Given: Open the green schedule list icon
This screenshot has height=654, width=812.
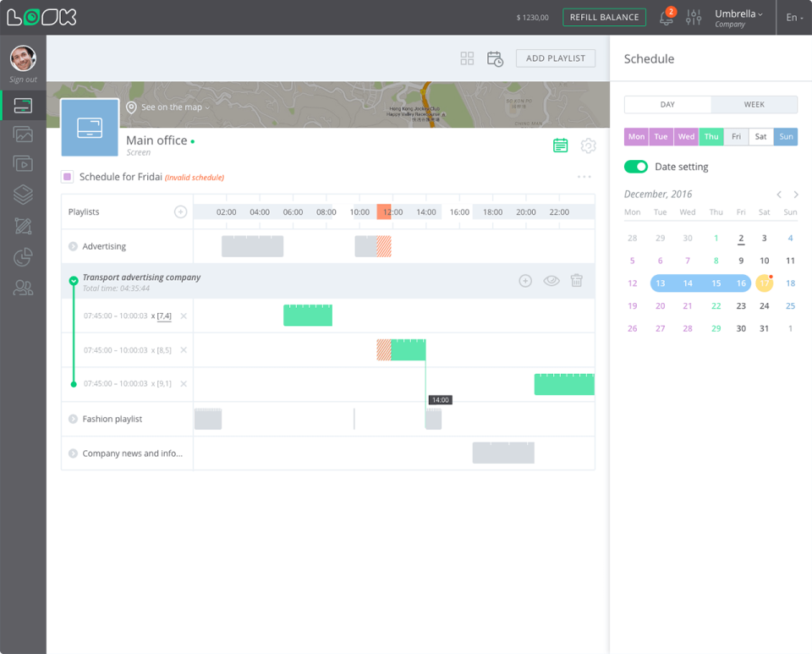Looking at the screenshot, I should (560, 146).
